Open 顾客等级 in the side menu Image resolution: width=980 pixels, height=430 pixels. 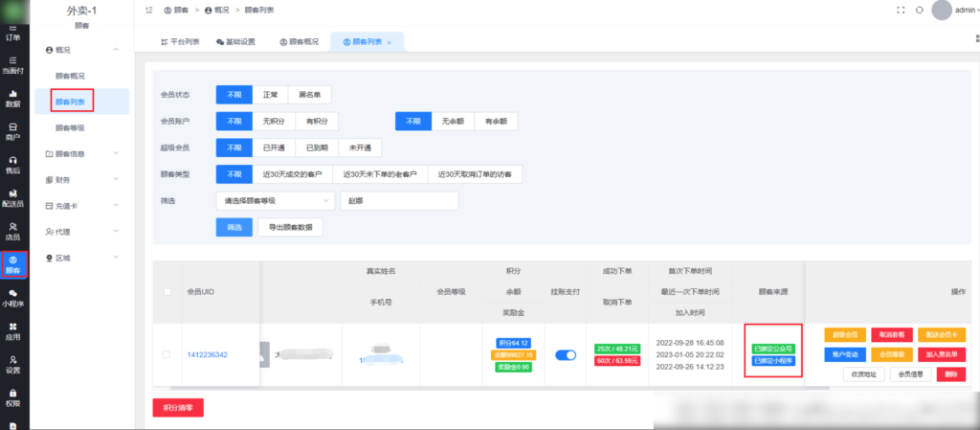tap(70, 127)
